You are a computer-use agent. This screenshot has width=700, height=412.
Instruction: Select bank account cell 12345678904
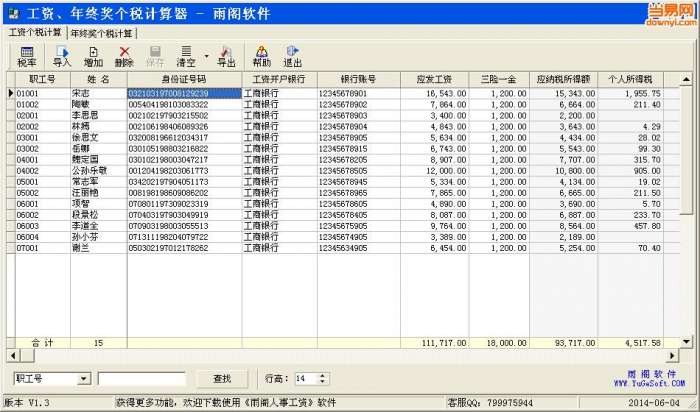(359, 126)
